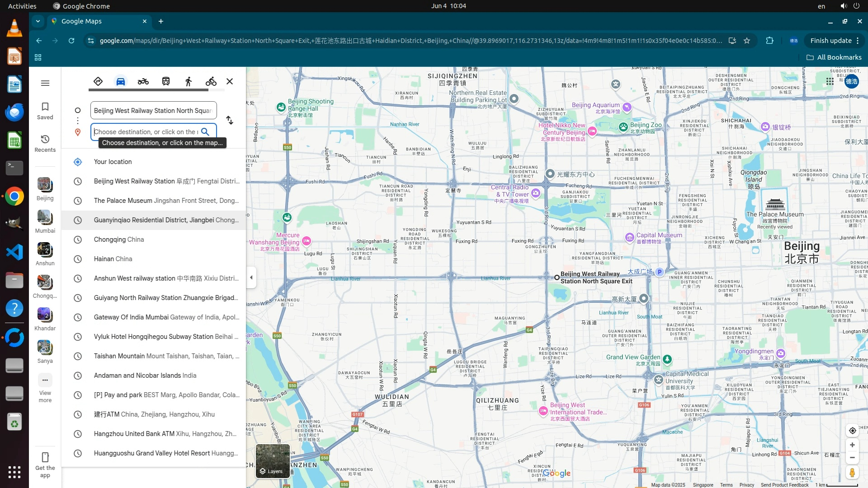The height and width of the screenshot is (488, 868).
Task: Open the Google Maps hamburger menu
Action: click(x=45, y=83)
